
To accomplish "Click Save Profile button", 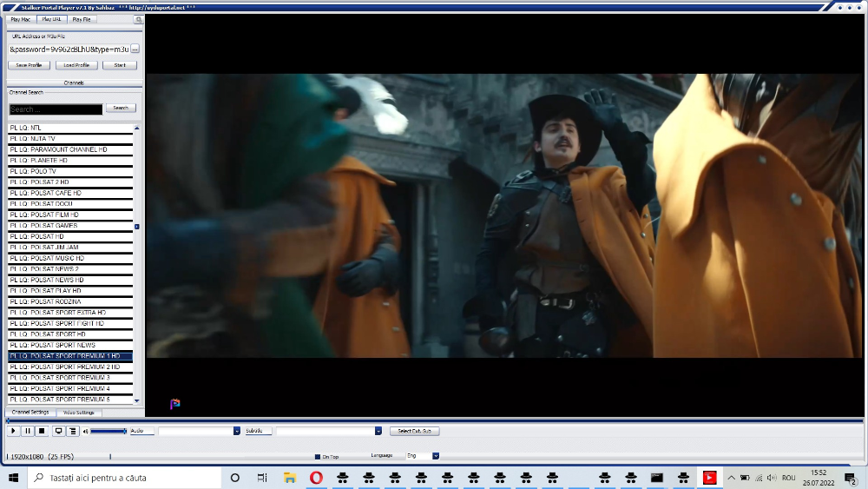I will point(29,65).
